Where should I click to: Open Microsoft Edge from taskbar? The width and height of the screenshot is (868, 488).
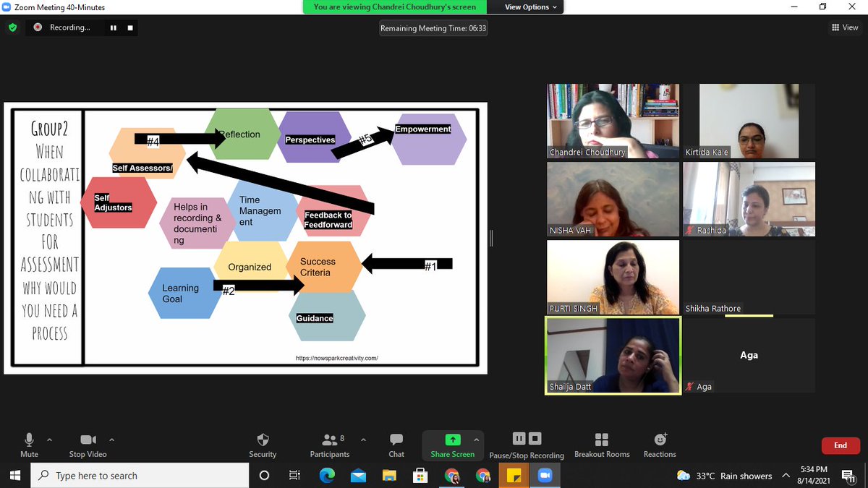tap(327, 476)
